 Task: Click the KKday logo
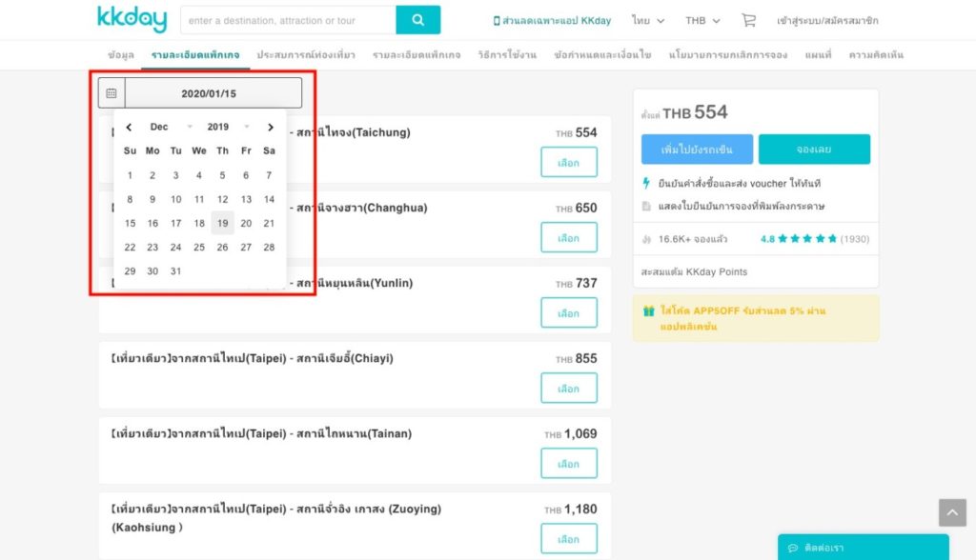coord(132,19)
